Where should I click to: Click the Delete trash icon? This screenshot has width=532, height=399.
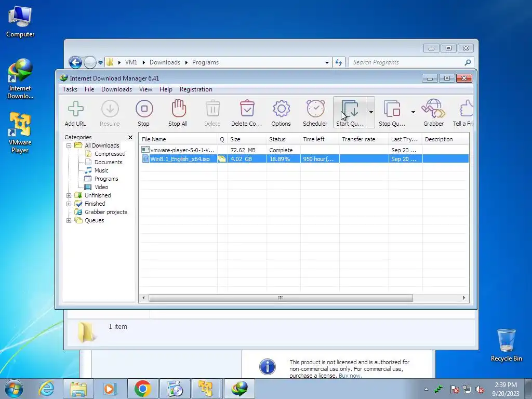point(212,109)
